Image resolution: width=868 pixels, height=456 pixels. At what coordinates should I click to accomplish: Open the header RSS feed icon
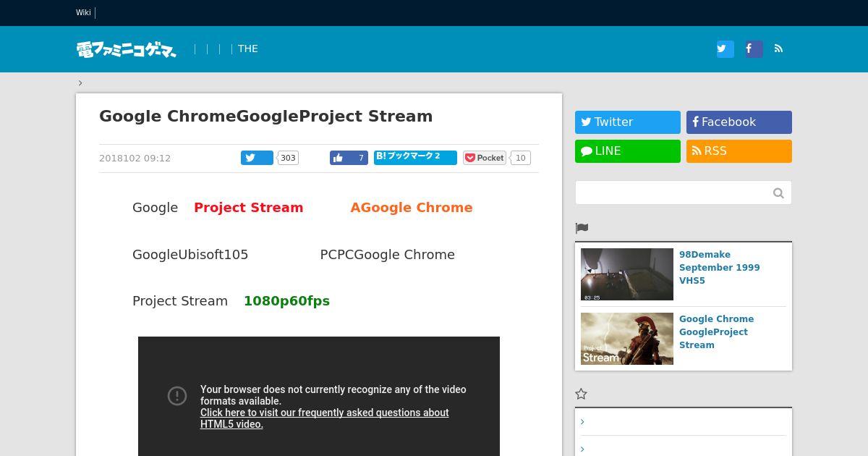779,49
